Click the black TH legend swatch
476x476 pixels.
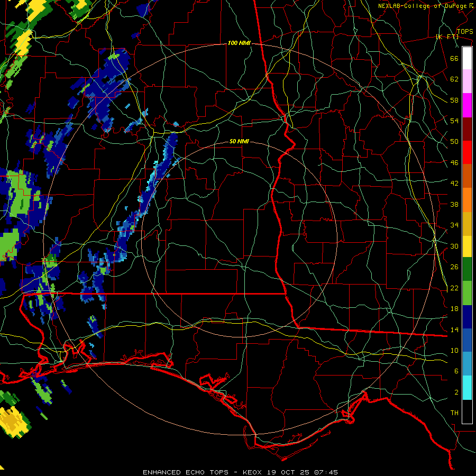tap(467, 411)
